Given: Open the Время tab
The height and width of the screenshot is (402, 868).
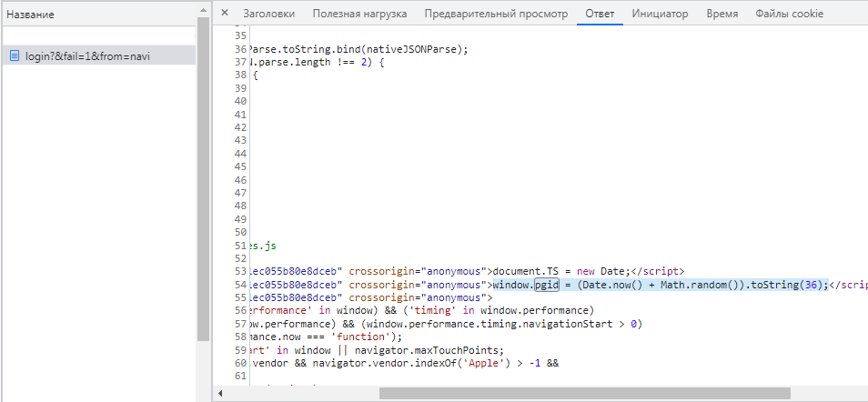Looking at the screenshot, I should 722,14.
